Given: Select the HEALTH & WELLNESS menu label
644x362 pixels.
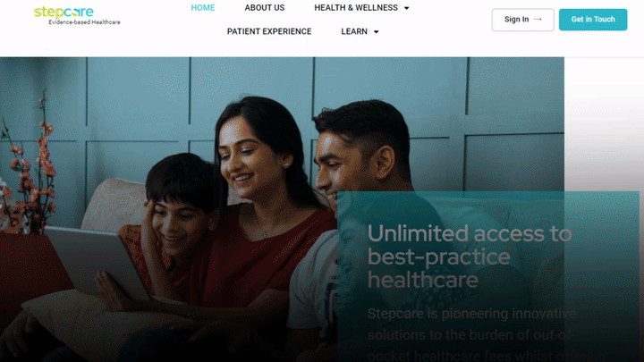Looking at the screenshot, I should pyautogui.click(x=356, y=8).
